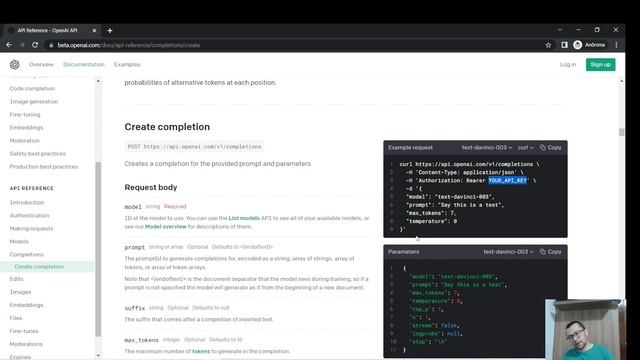Open the Chrome three-dot menu
The width and height of the screenshot is (640, 360).
click(x=616, y=45)
